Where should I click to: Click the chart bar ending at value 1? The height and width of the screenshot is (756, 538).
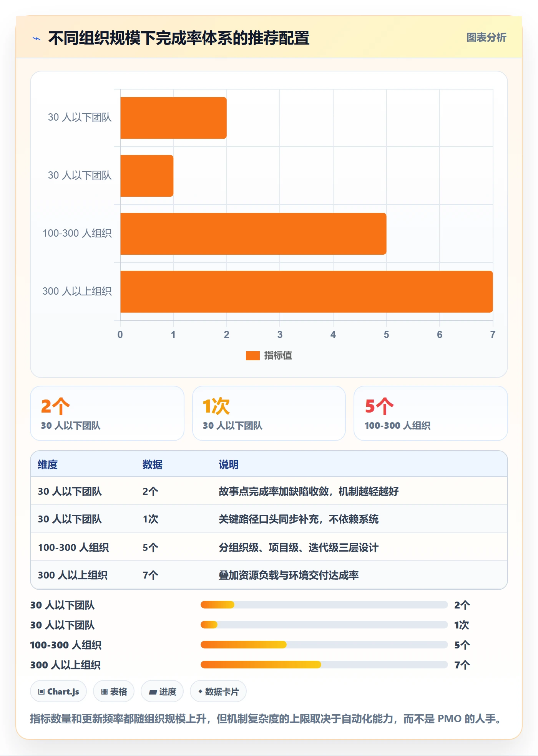[147, 176]
